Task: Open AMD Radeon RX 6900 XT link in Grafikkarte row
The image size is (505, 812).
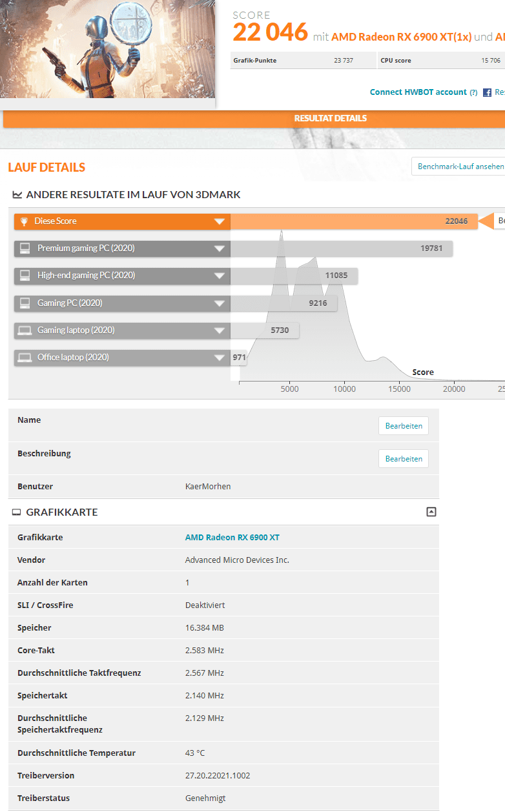Action: (x=232, y=538)
